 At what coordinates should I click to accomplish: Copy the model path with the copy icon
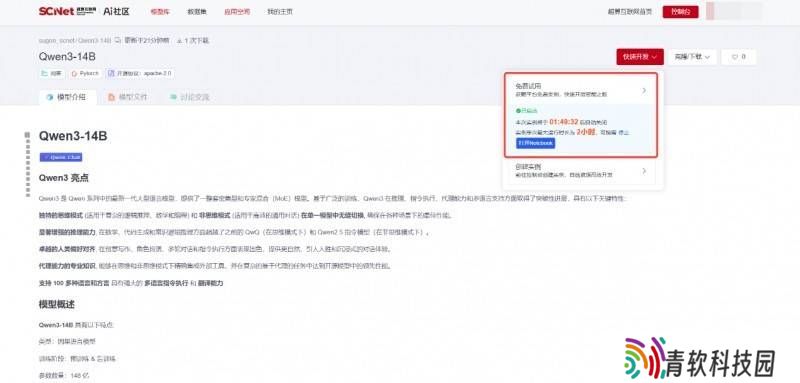click(117, 40)
